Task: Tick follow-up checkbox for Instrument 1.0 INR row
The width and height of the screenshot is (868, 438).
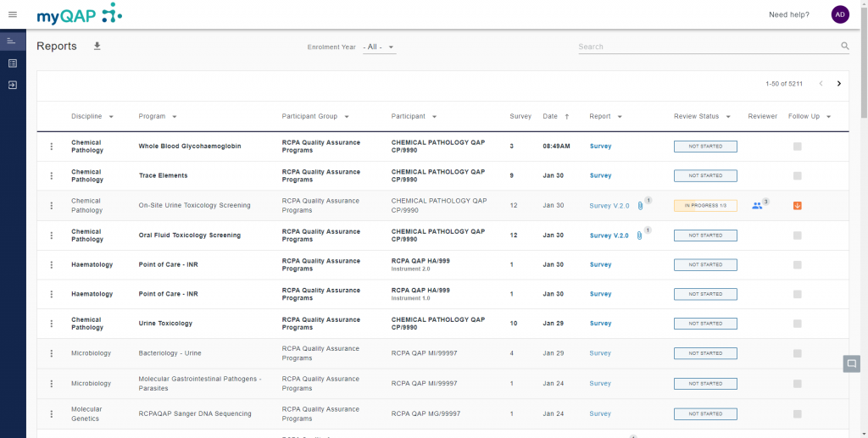Action: (x=797, y=294)
